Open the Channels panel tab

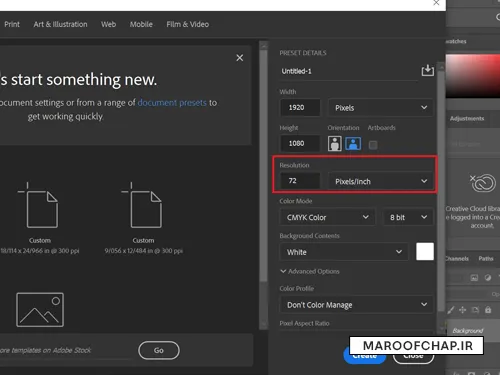point(457,259)
